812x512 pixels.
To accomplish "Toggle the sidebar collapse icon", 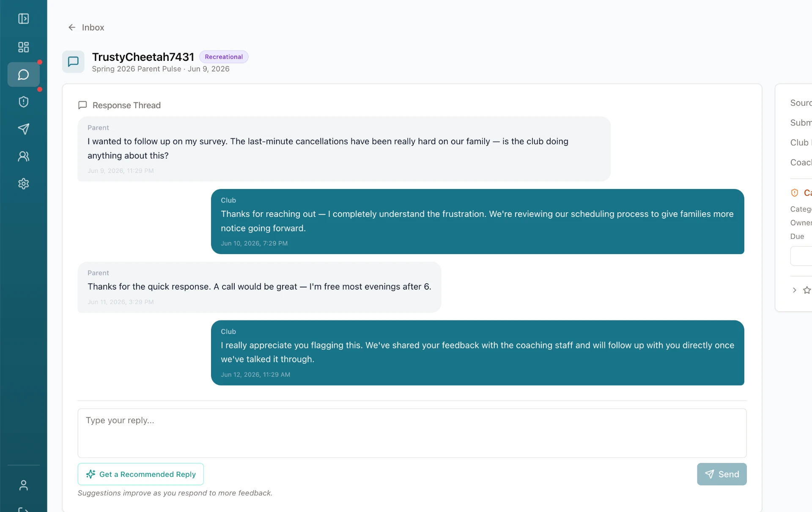I will click(x=24, y=19).
